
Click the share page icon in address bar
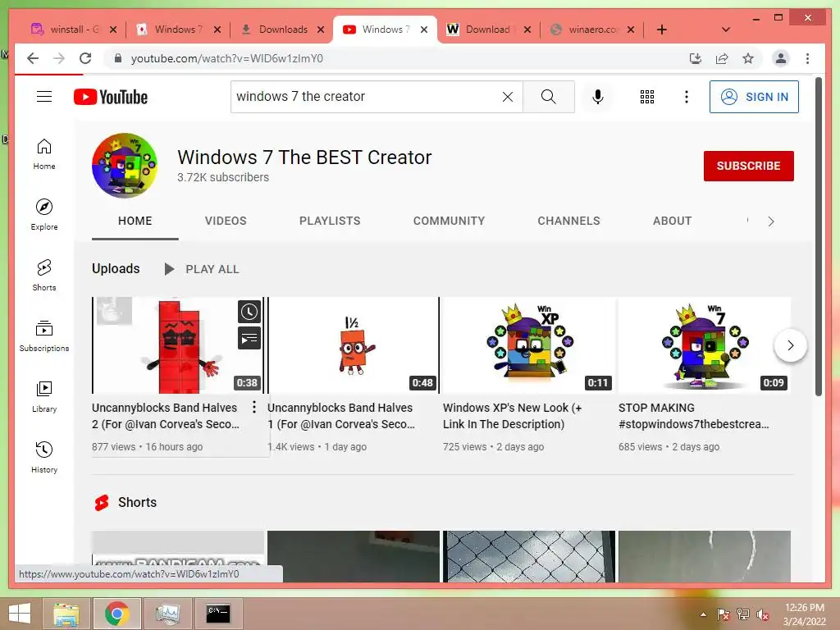click(x=722, y=58)
